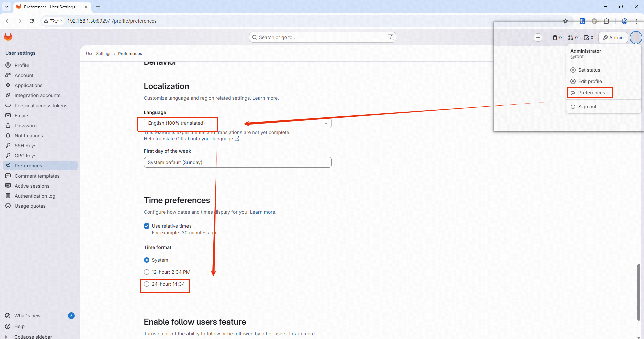
Task: Click the Authentication log icon
Action: pyautogui.click(x=8, y=196)
